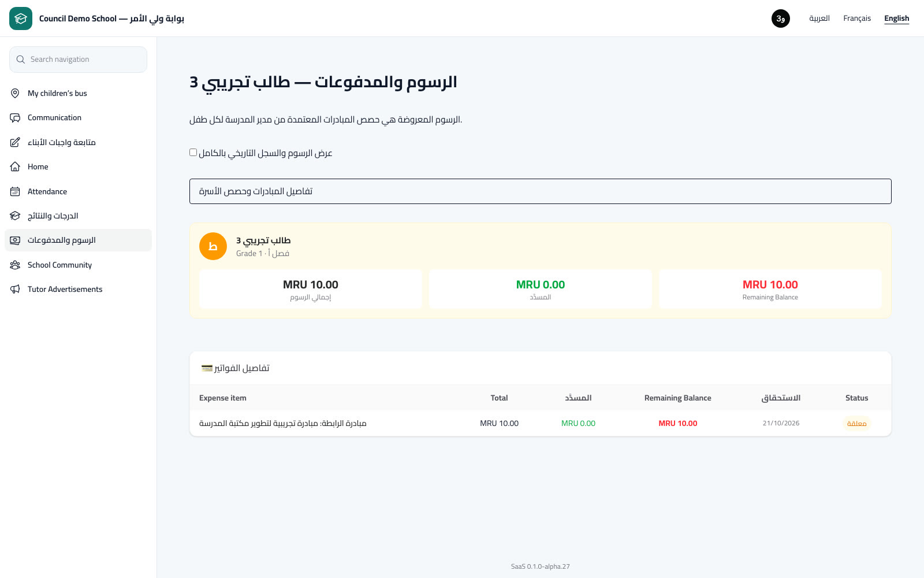Click the credit card icon beside تفاصيل الفواتير

tap(207, 368)
